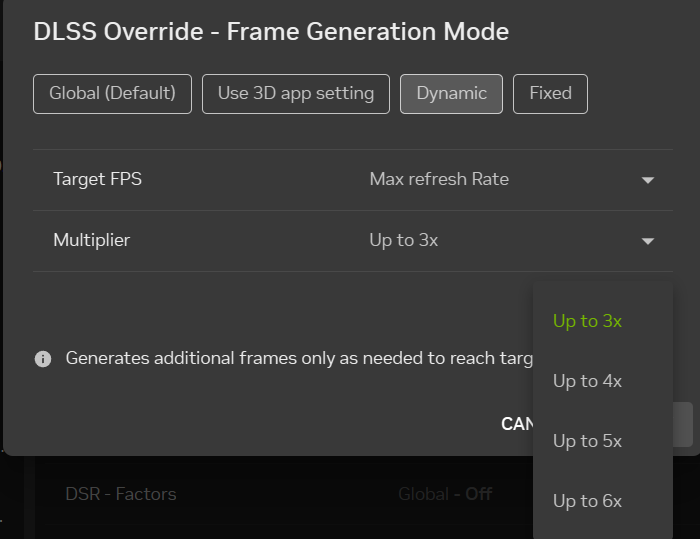The width and height of the screenshot is (700, 539).
Task: Select the Global (Default) mode option
Action: click(x=112, y=94)
